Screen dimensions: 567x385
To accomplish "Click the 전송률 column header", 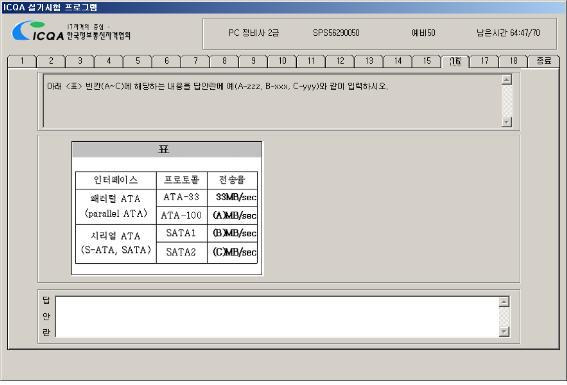I will coord(233,180).
